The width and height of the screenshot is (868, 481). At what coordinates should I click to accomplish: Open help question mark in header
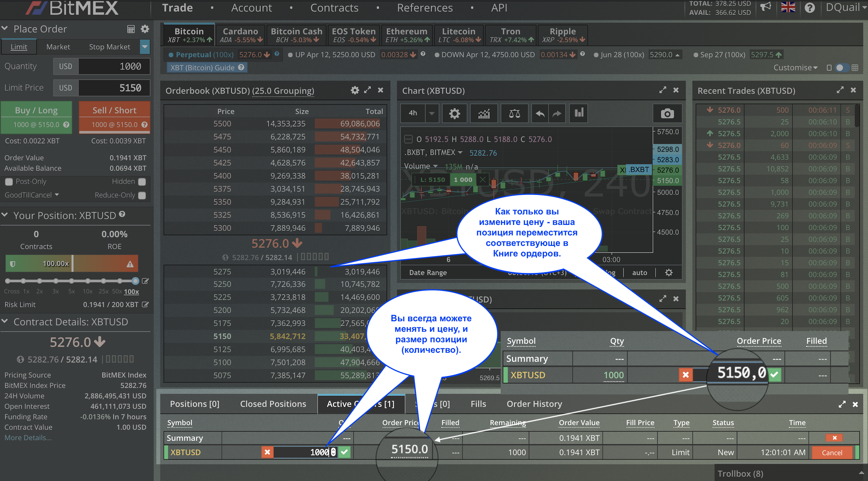point(810,7)
